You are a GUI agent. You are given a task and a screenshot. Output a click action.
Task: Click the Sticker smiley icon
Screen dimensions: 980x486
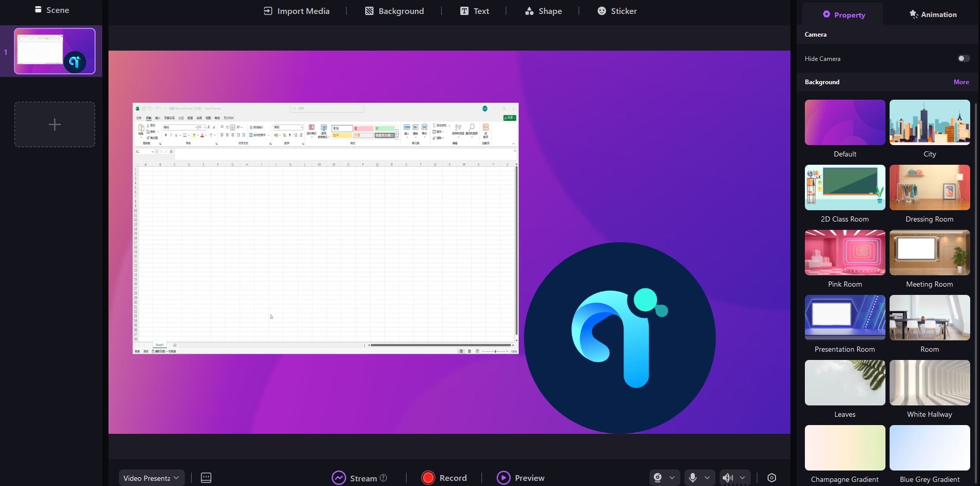(602, 11)
